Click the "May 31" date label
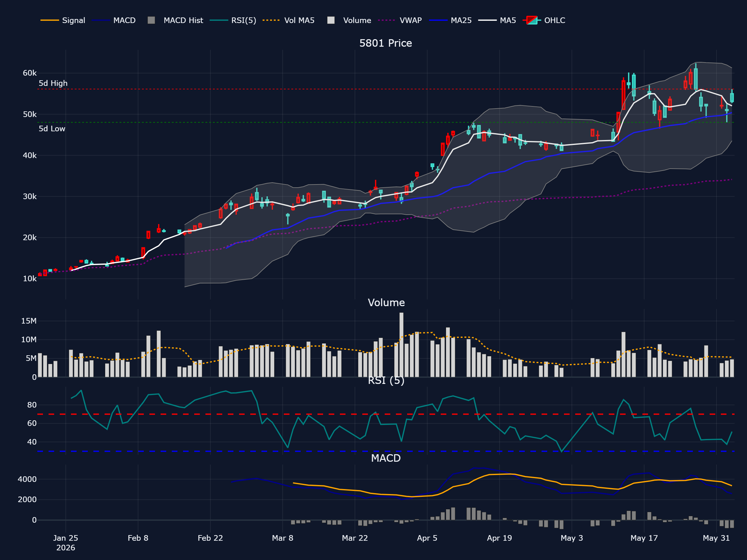 (716, 538)
